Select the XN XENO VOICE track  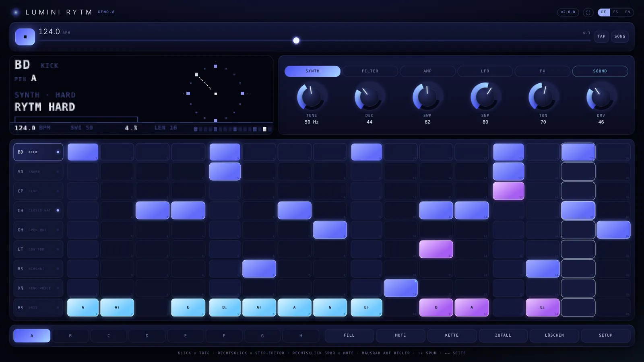38,288
